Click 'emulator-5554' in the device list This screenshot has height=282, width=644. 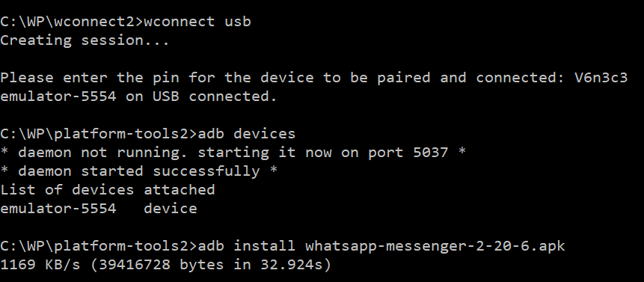(x=58, y=209)
